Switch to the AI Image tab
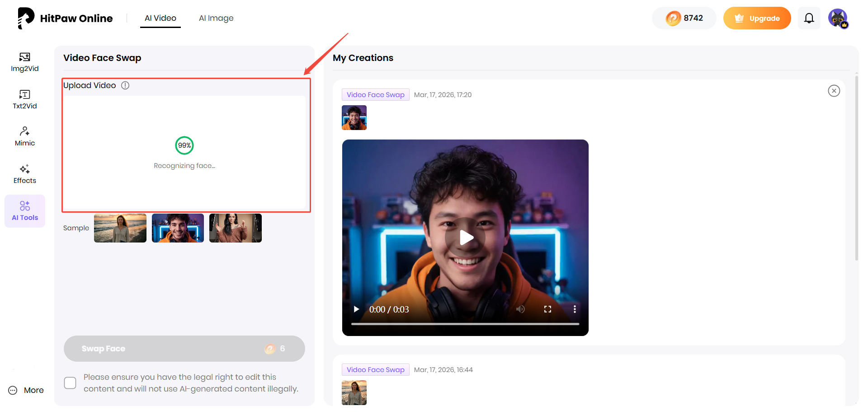The image size is (868, 415). click(x=216, y=18)
